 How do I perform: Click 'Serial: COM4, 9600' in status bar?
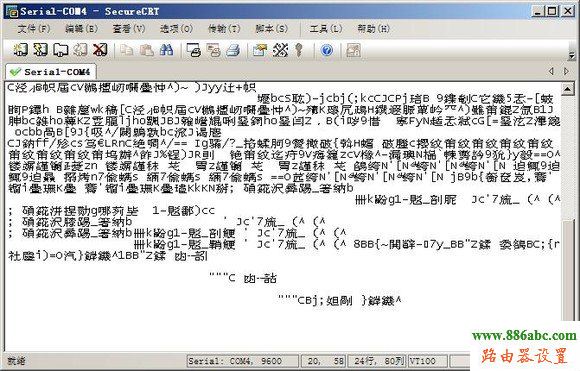(243, 361)
